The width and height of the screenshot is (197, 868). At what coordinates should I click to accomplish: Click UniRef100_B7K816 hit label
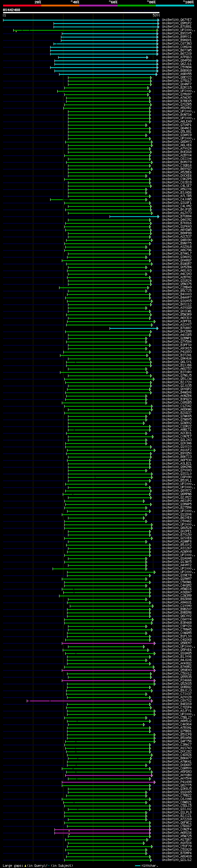177,224
